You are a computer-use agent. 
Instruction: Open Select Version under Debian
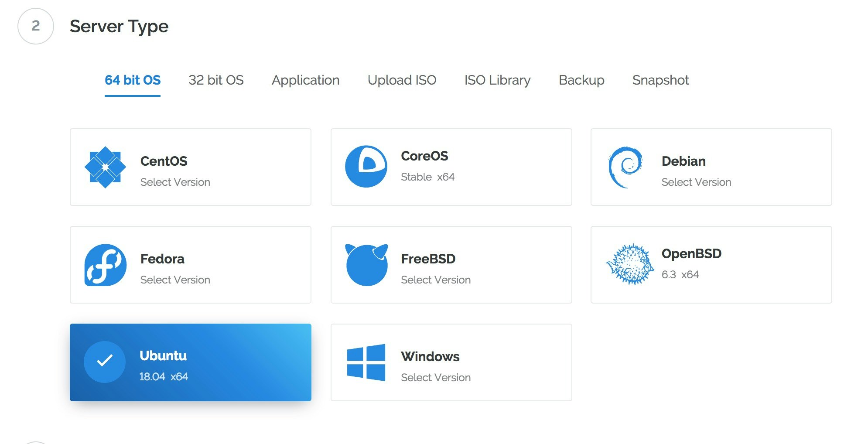(x=696, y=182)
